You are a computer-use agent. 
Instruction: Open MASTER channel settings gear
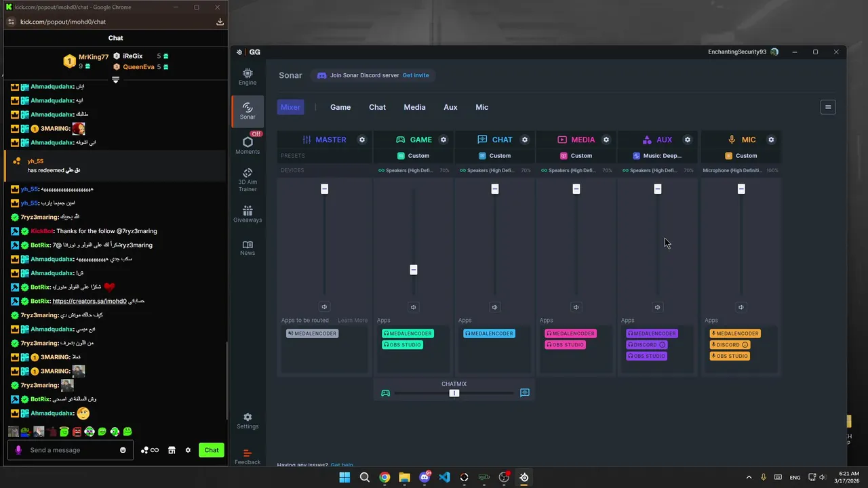point(362,140)
